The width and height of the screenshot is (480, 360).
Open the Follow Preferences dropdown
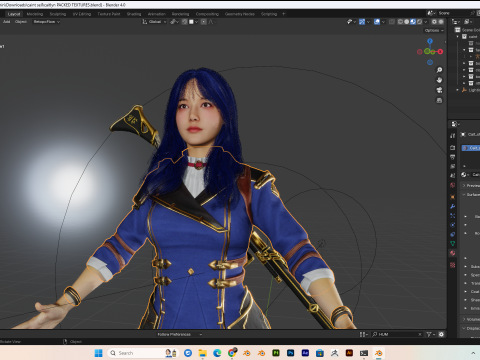click(180, 334)
